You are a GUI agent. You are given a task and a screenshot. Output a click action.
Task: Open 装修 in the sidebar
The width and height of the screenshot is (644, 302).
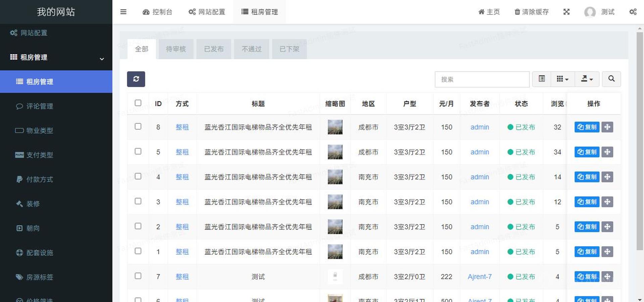[56, 204]
